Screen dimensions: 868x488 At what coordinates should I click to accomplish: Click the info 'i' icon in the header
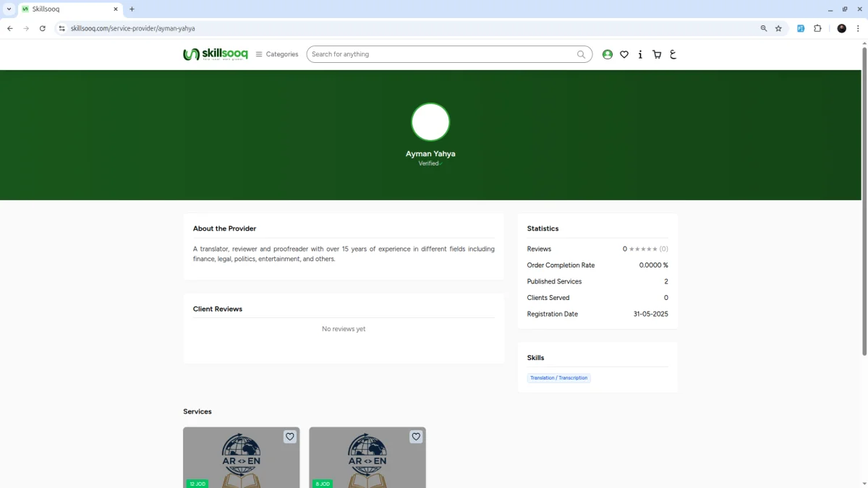pos(640,54)
